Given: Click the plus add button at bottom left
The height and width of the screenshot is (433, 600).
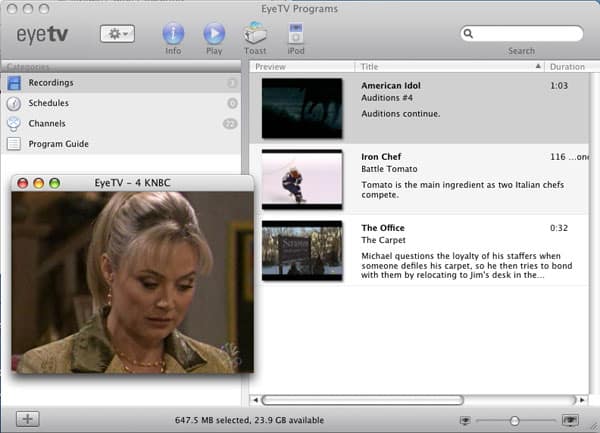Looking at the screenshot, I should (x=28, y=419).
